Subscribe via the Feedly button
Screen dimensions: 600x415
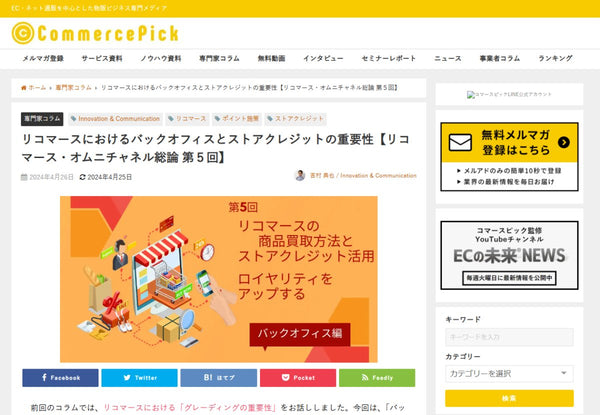[377, 378]
